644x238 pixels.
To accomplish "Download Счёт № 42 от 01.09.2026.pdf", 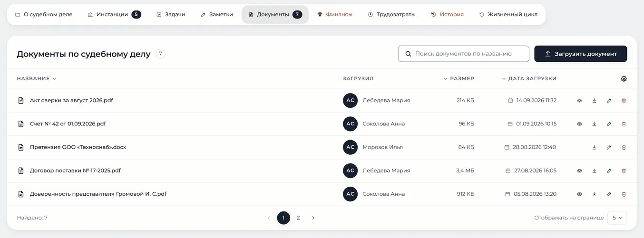I will (x=594, y=124).
